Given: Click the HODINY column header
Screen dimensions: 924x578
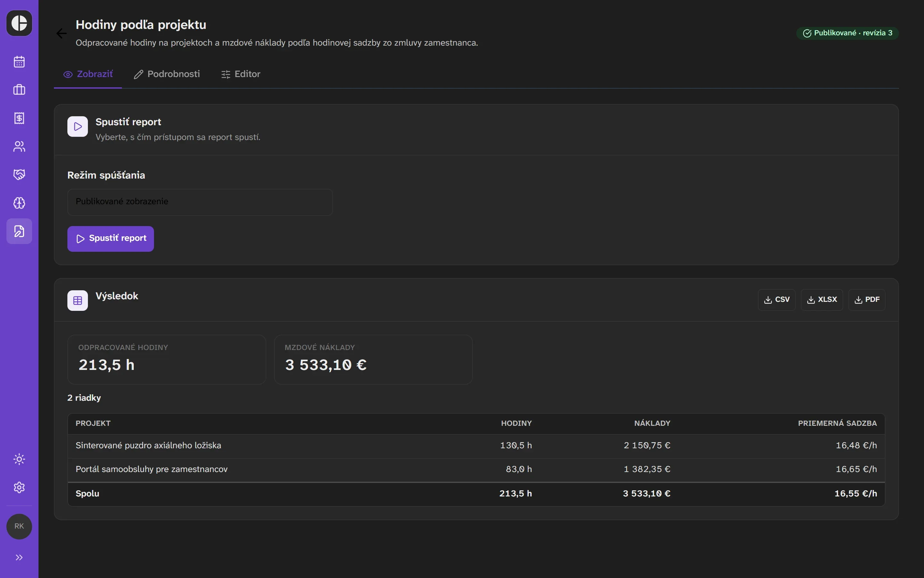Looking at the screenshot, I should [x=516, y=423].
